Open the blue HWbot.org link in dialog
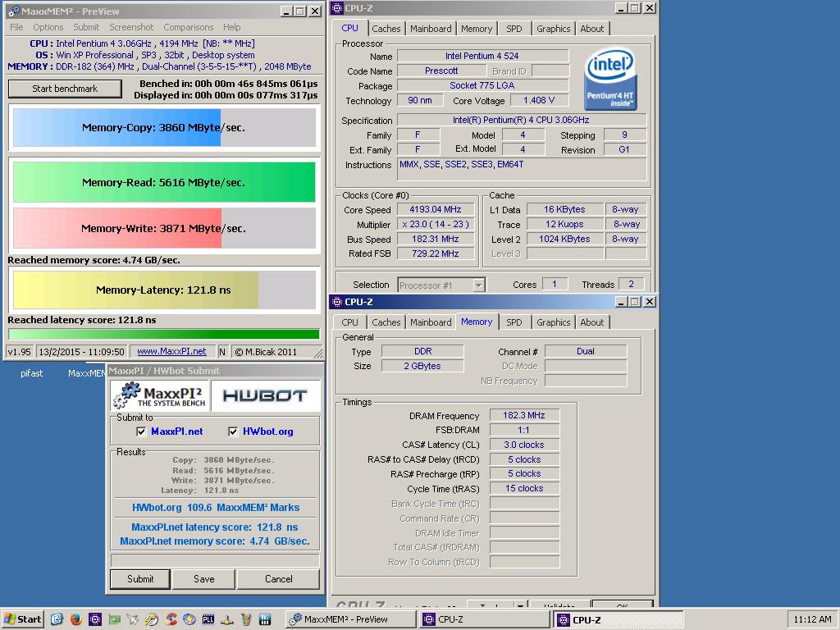Viewport: 840px width, 630px height. pyautogui.click(x=268, y=431)
